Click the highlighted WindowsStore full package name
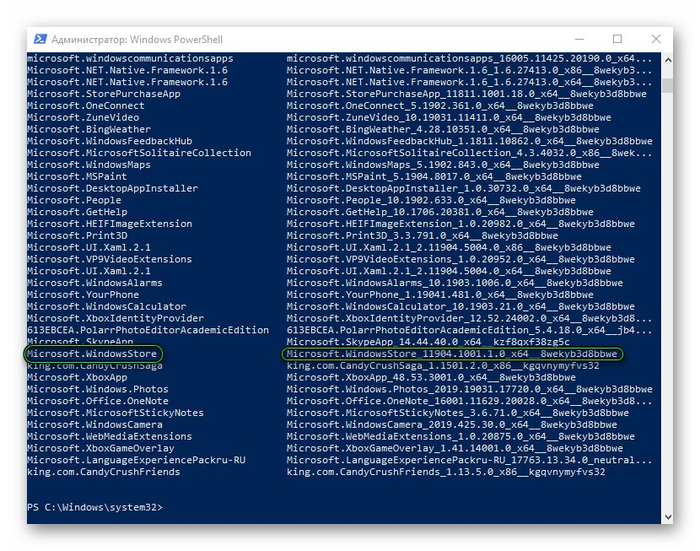 (x=452, y=354)
